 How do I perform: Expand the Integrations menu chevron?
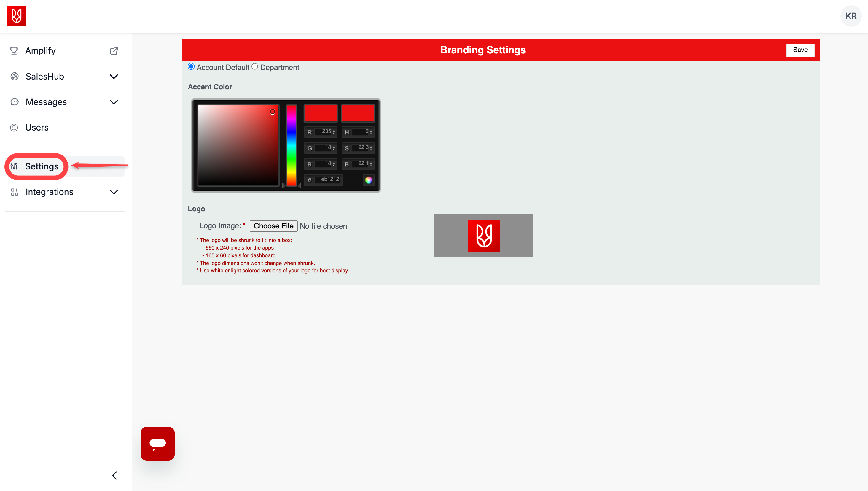(114, 192)
